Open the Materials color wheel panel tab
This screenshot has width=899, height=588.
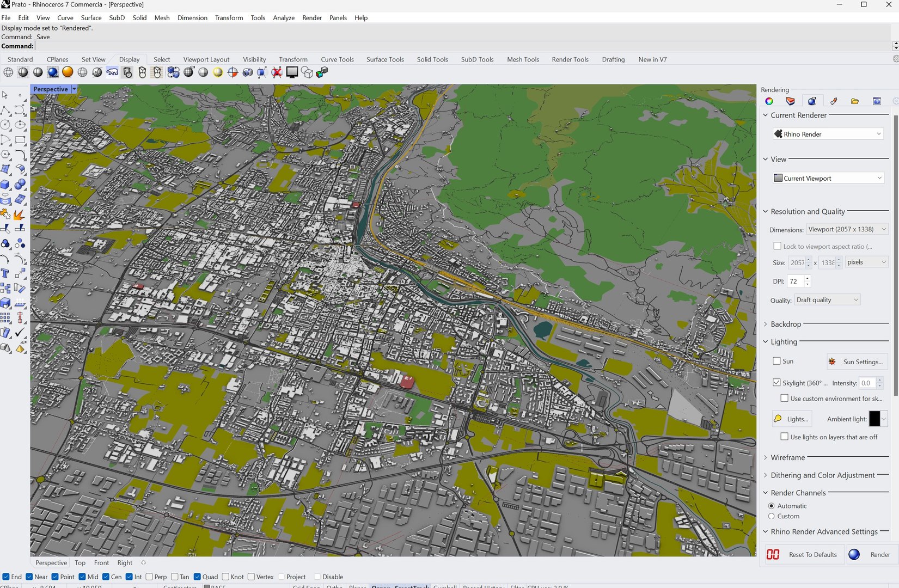pos(769,101)
